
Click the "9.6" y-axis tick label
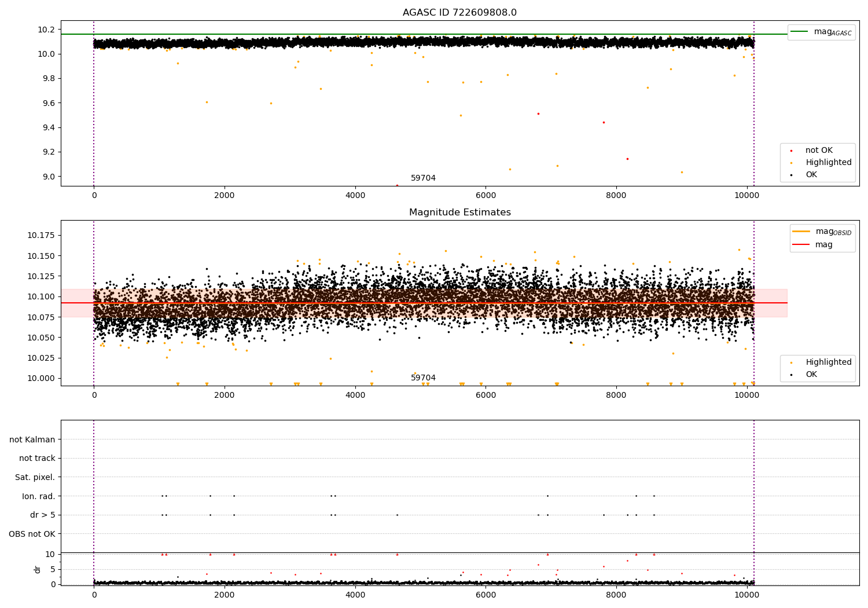[x=49, y=103]
